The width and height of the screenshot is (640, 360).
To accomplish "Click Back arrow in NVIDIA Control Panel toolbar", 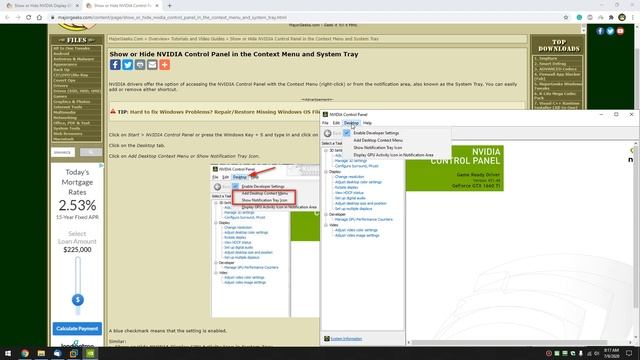I will (328, 133).
